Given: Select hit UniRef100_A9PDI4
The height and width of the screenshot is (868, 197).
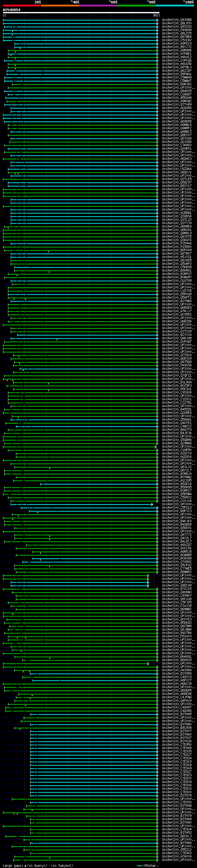Looking at the screenshot, I should (176, 43).
